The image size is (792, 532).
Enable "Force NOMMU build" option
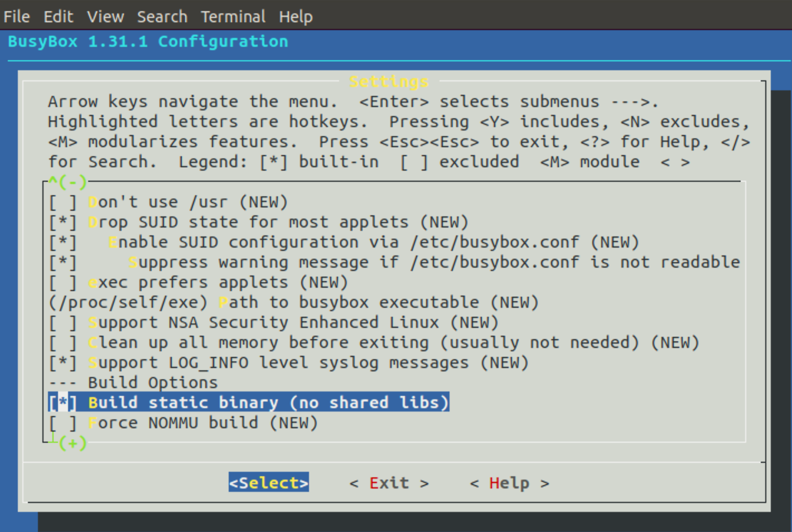click(62, 423)
